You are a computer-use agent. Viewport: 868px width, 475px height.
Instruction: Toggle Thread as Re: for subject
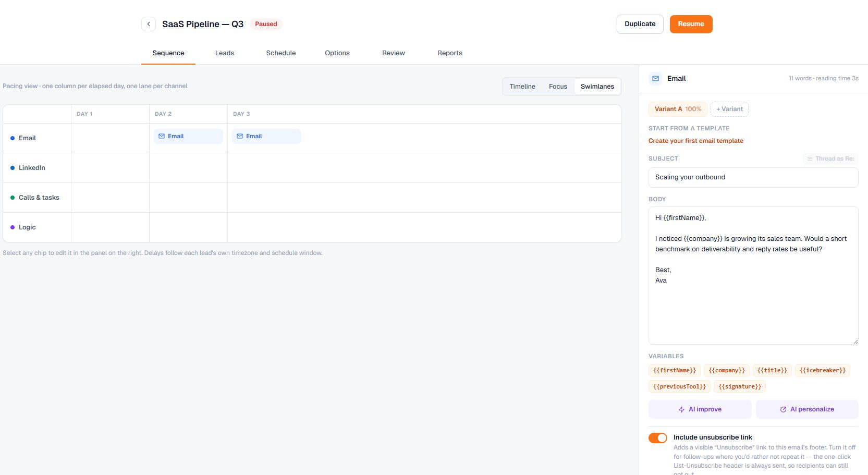pyautogui.click(x=830, y=159)
